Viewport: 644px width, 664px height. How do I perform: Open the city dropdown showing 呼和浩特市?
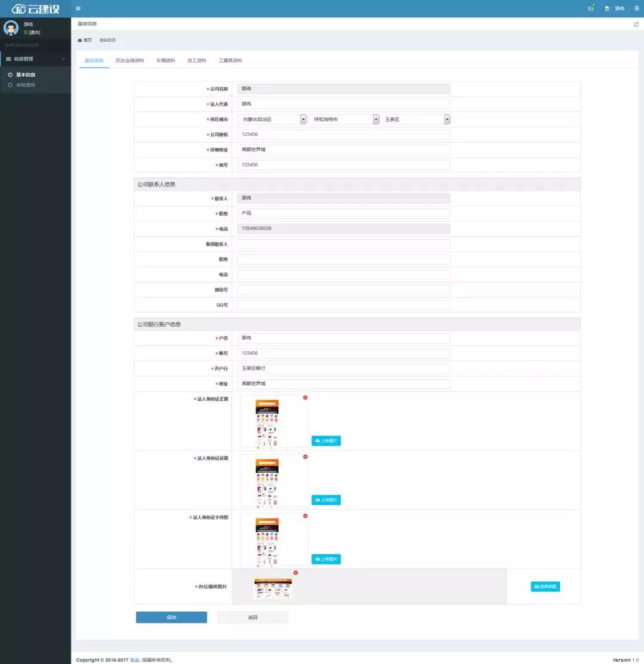(x=343, y=119)
